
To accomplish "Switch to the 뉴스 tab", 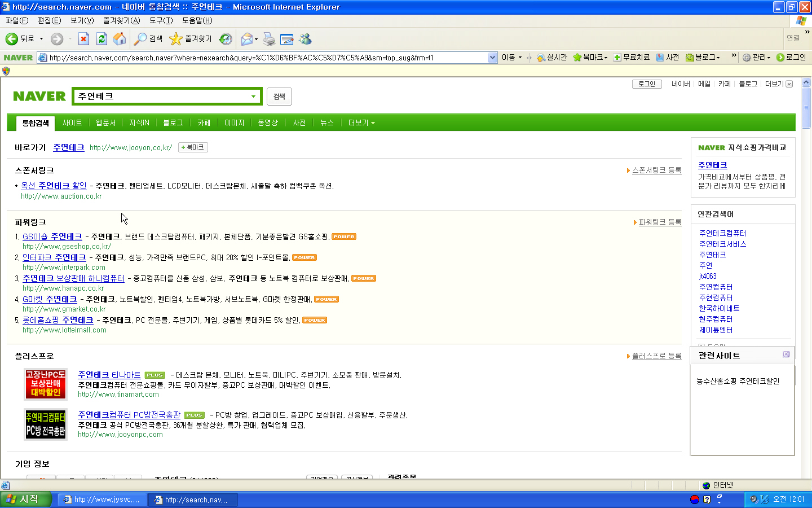I will 327,122.
